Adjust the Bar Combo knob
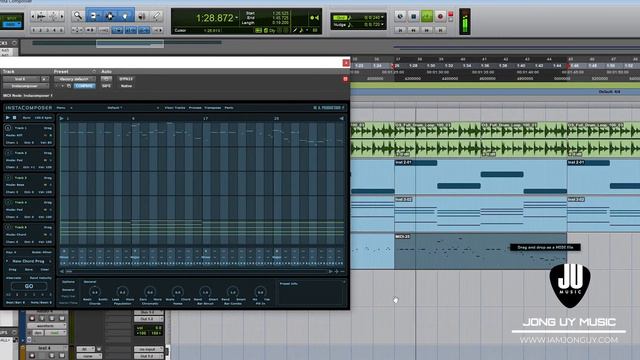Image resolution: width=640 pixels, height=360 pixels. point(233,292)
